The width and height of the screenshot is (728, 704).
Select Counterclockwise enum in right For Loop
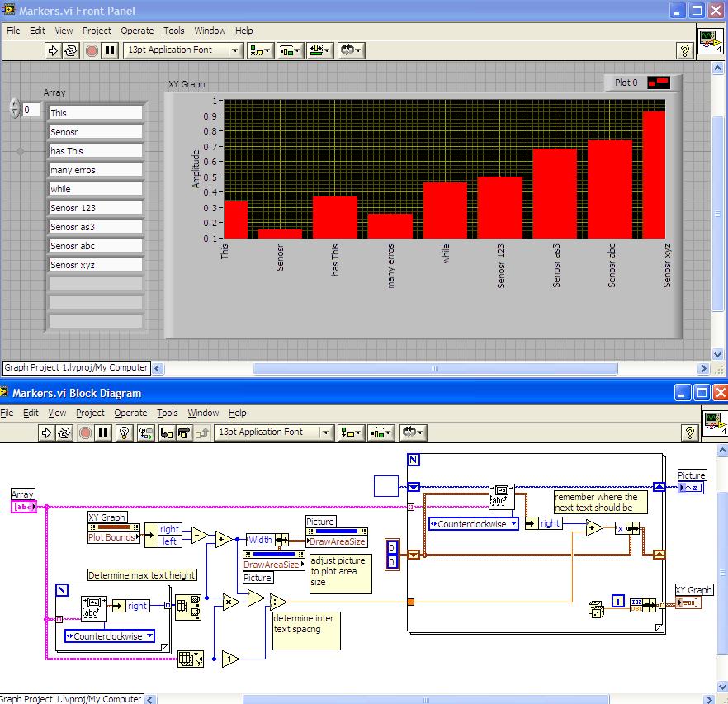[x=473, y=524]
